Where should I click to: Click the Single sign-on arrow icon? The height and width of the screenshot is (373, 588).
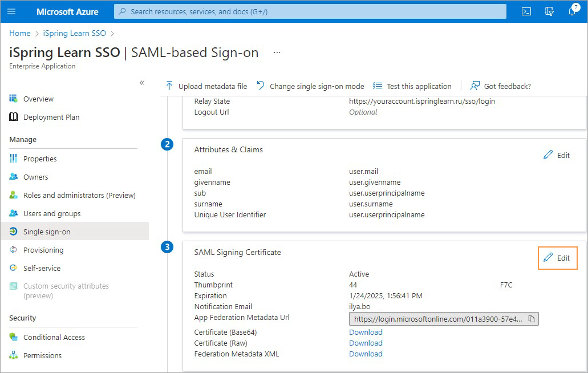[x=13, y=232]
